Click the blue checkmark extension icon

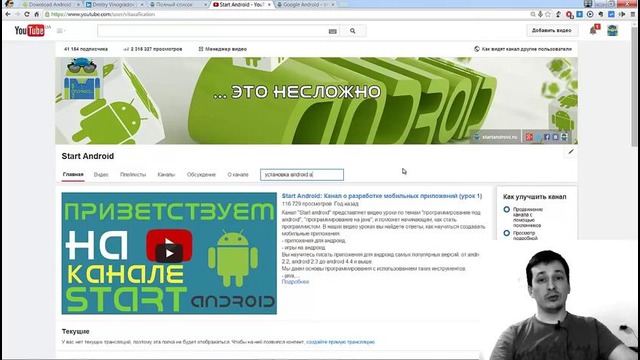click(x=611, y=14)
